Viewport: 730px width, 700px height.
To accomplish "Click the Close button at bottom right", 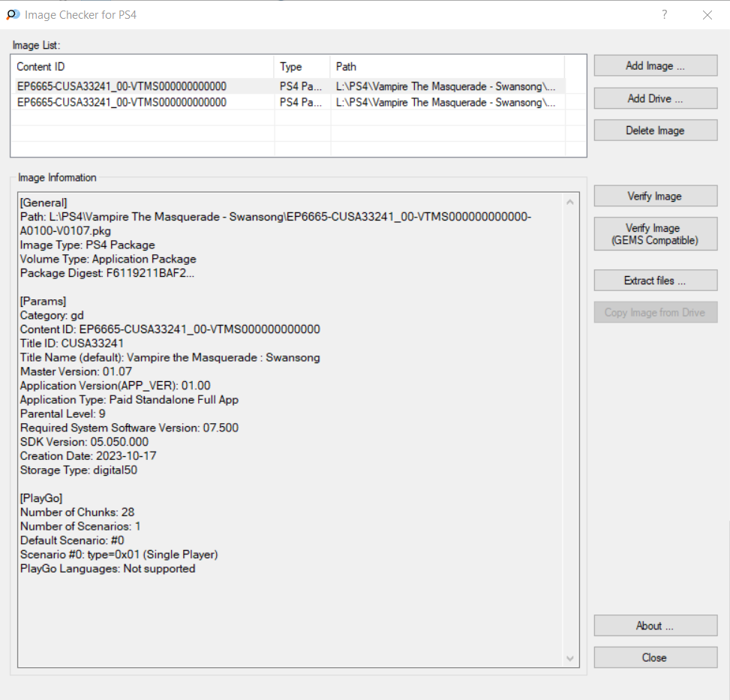I will pos(655,658).
